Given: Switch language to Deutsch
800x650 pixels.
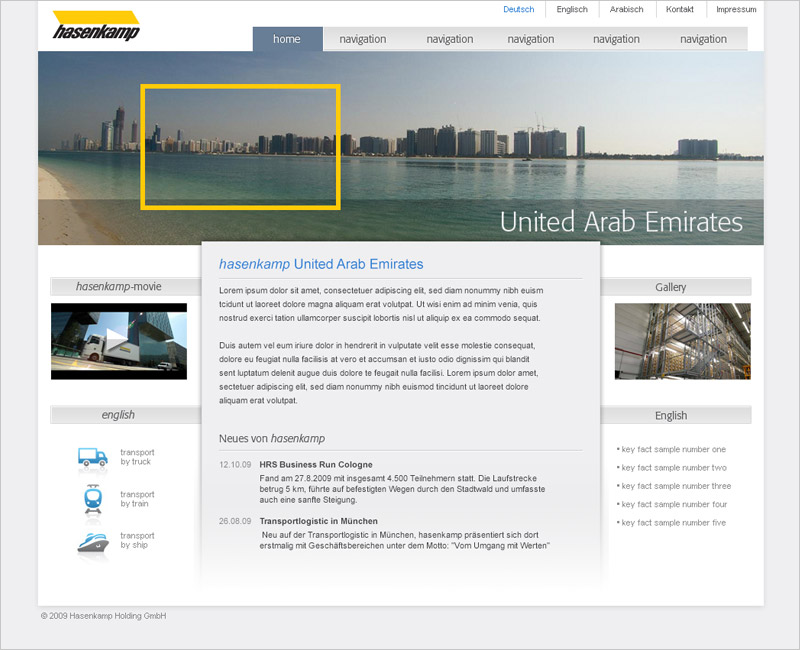Looking at the screenshot, I should coord(518,9).
